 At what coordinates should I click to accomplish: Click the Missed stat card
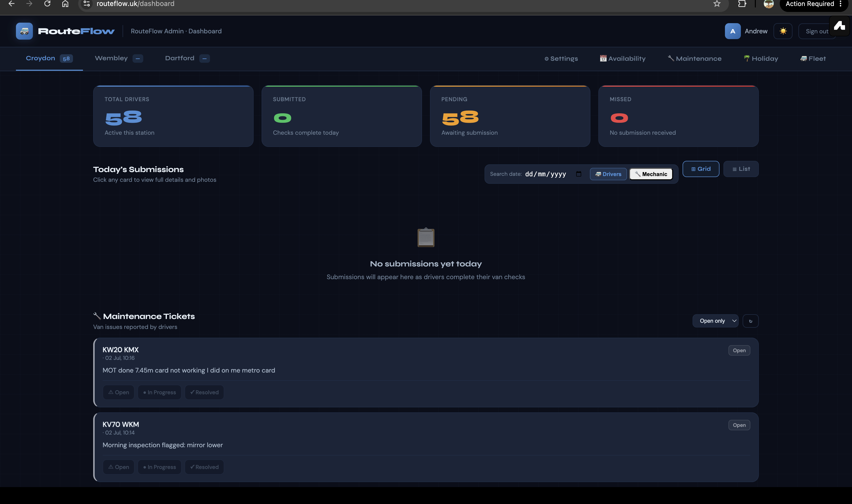678,116
